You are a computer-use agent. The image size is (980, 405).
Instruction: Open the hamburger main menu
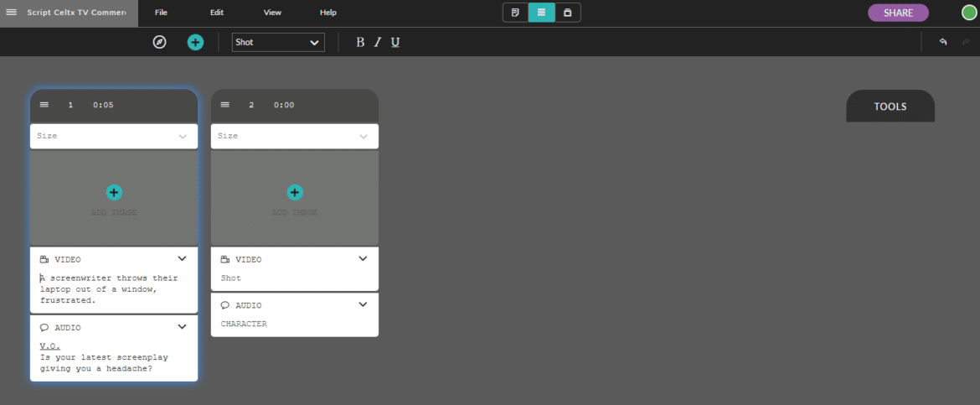[12, 13]
